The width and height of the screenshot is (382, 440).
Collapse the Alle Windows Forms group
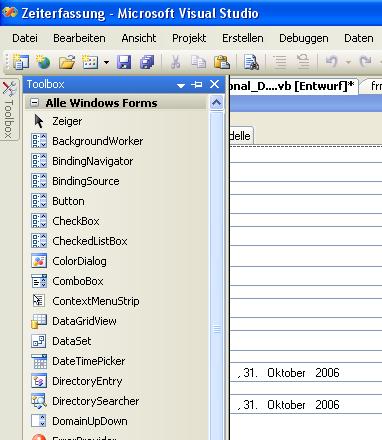click(x=34, y=103)
